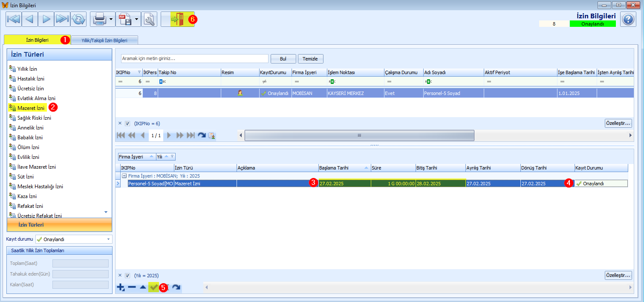Click the exit door icon

177,19
